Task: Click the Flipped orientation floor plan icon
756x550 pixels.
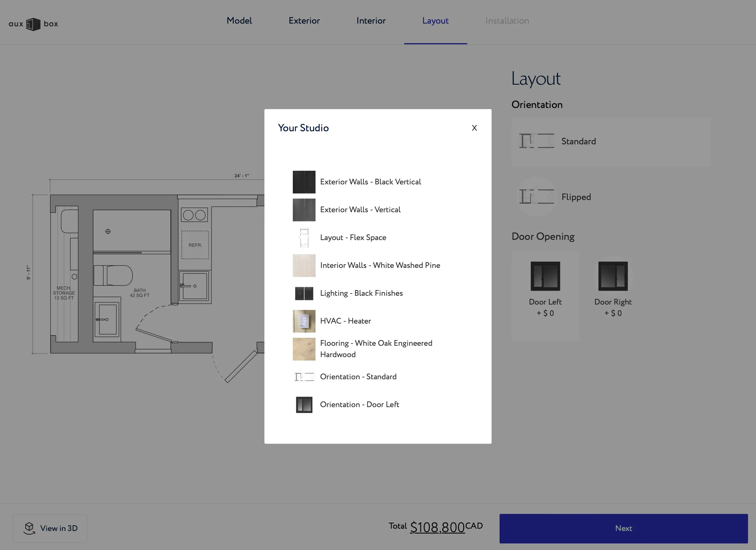Action: [537, 197]
